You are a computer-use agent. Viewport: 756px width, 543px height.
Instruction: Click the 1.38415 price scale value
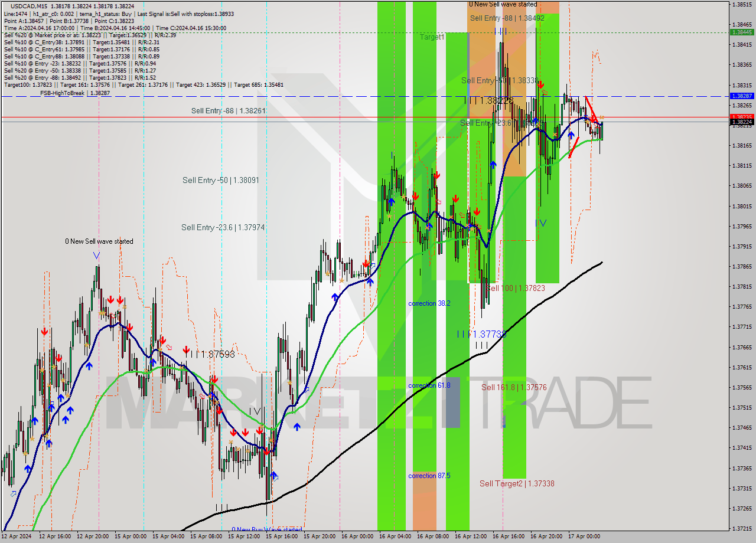coord(742,44)
